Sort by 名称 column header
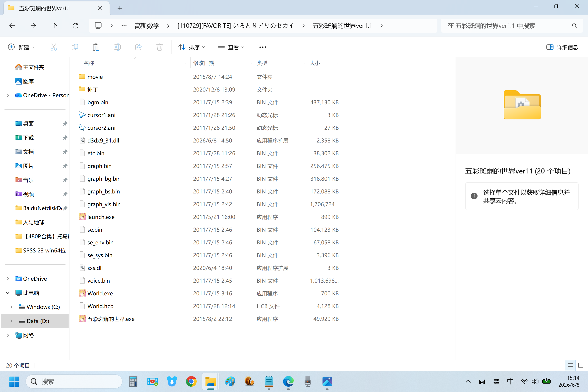Viewport: 588px width, 392px height. pyautogui.click(x=89, y=63)
